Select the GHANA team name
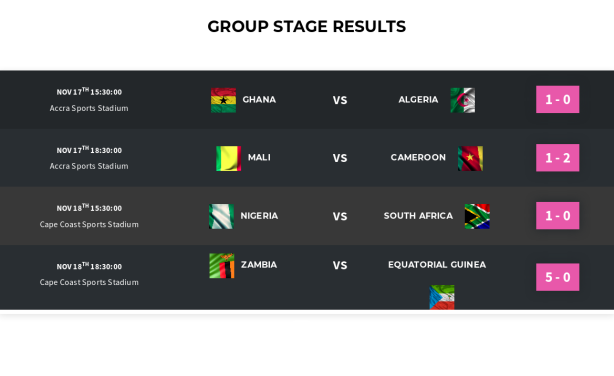 pos(259,99)
